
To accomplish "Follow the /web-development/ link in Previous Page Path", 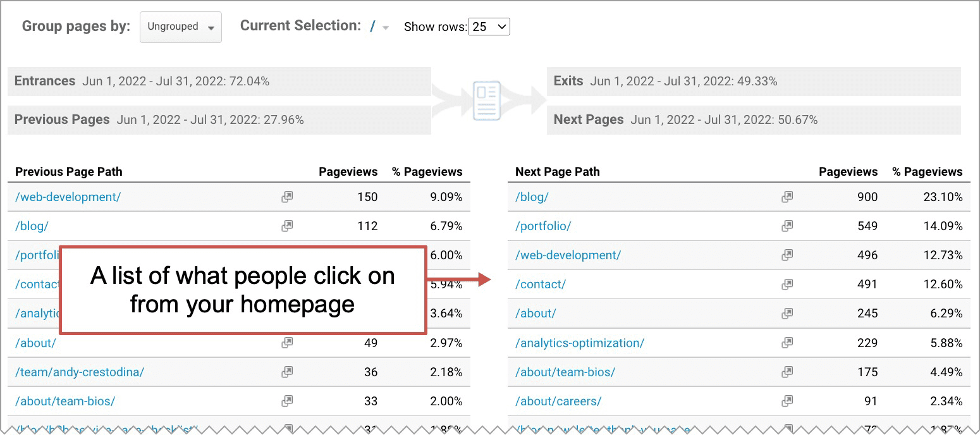I will 68,197.
